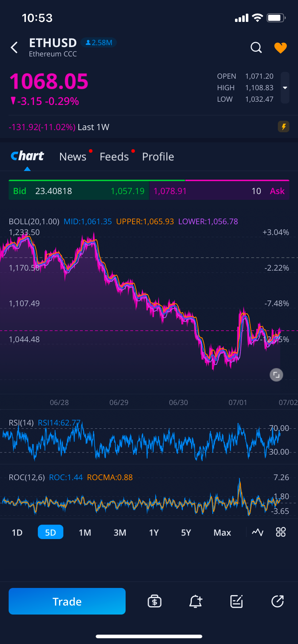The height and width of the screenshot is (644, 298).
Task: Tap the orange lightning bolt icon
Action: (284, 126)
